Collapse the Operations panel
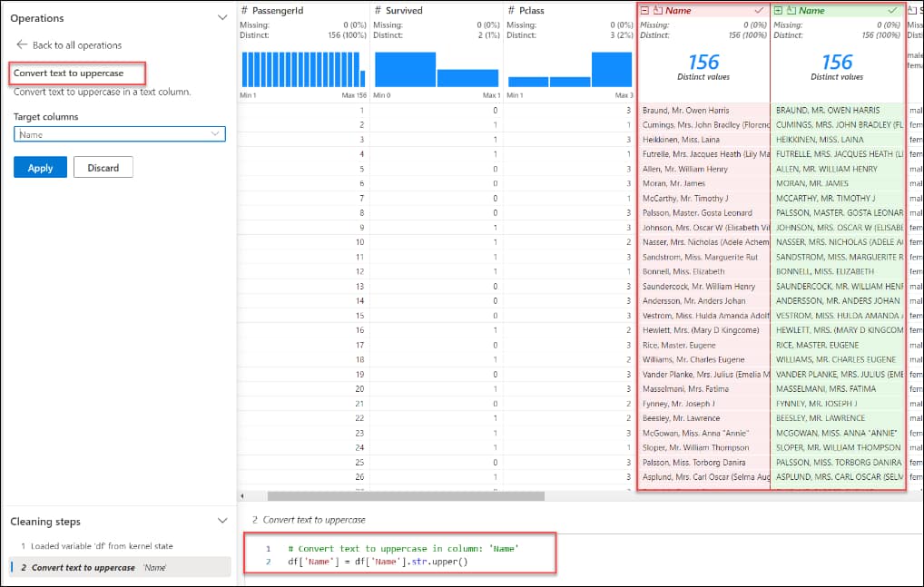This screenshot has width=924, height=587. (221, 16)
